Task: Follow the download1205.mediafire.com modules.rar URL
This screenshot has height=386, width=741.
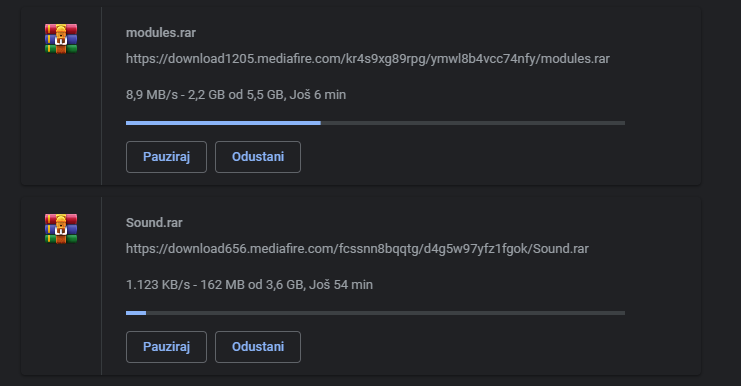Action: [368, 59]
